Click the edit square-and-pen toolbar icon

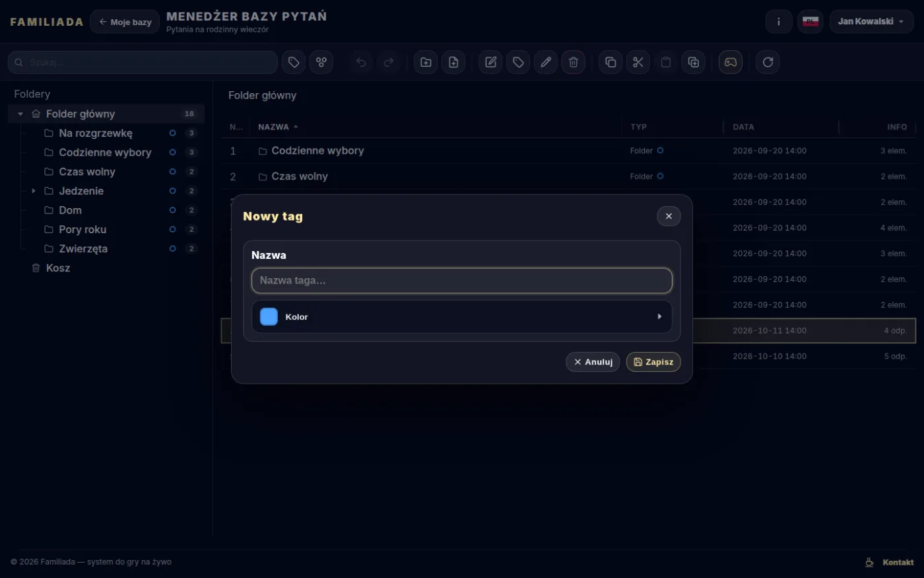[490, 62]
